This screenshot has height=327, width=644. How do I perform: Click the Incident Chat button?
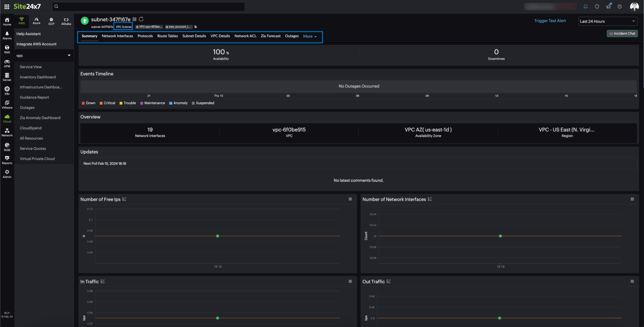point(622,33)
